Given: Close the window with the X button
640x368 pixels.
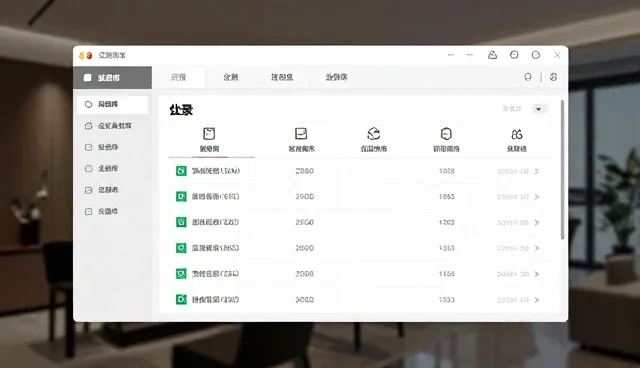Looking at the screenshot, I should pos(557,55).
